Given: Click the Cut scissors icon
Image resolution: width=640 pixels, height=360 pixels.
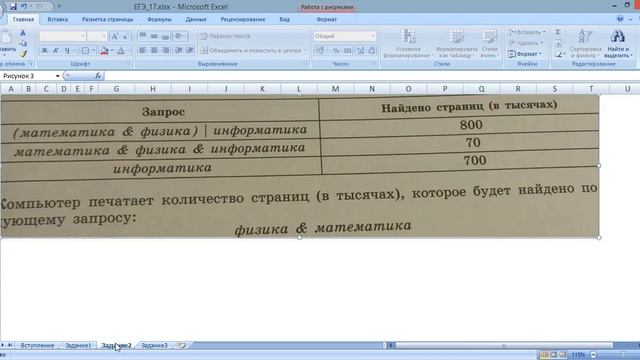Looking at the screenshot, I should pyautogui.click(x=23, y=33).
